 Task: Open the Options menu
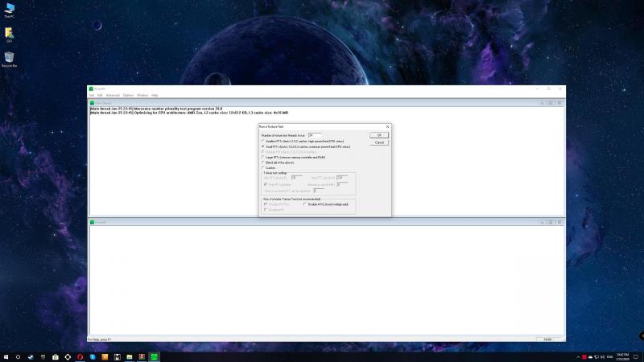click(x=128, y=95)
